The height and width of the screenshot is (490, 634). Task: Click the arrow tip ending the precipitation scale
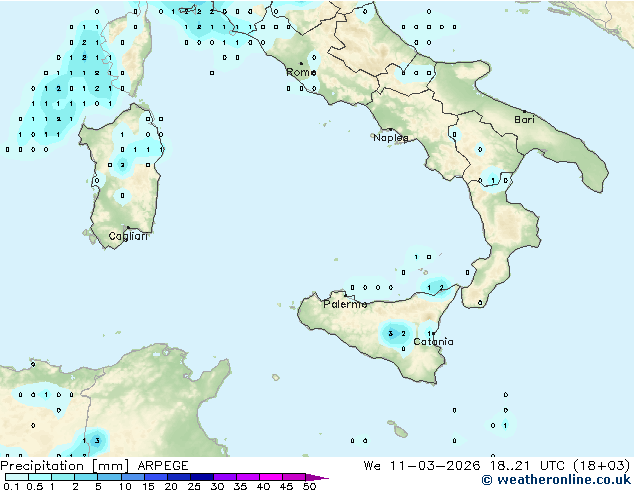(x=324, y=478)
